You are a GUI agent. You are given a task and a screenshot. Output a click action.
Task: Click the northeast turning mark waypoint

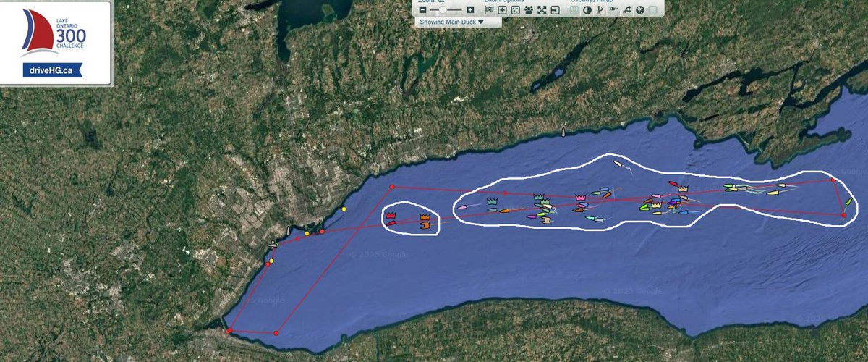coord(833,180)
